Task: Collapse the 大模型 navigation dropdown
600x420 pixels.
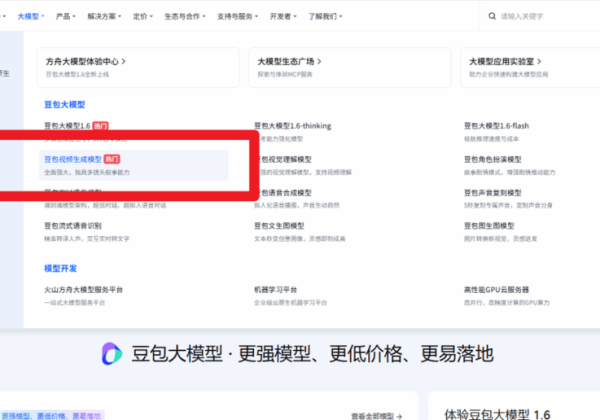Action: pyautogui.click(x=31, y=16)
